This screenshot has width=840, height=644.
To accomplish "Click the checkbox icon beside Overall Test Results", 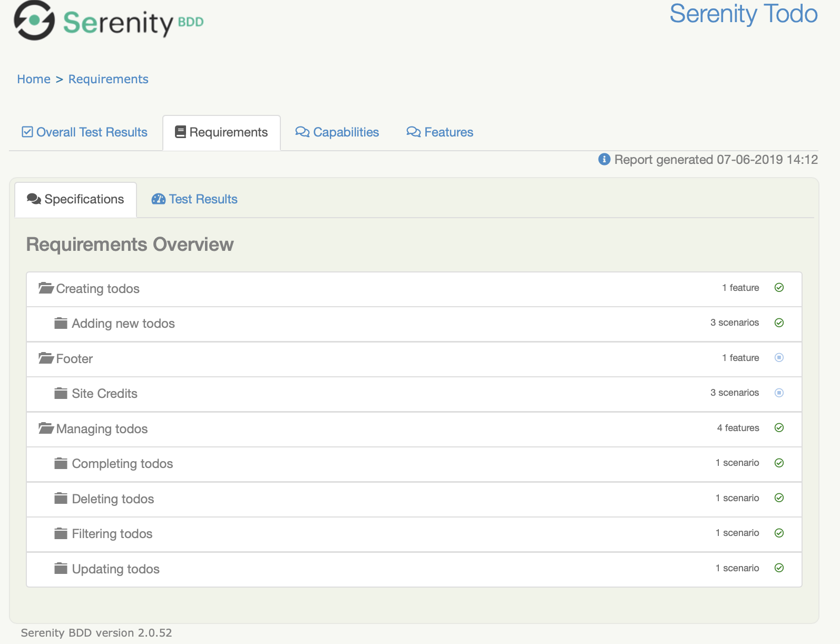I will point(27,132).
